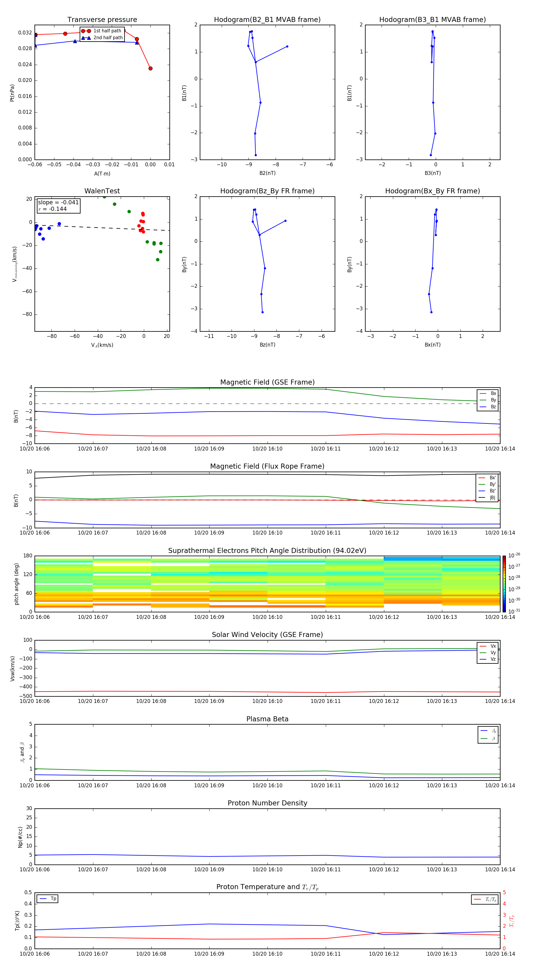Screen dimensions: 535x980
Task: Click the "Tp(10^6K)" y-axis label
Action: tap(17, 921)
